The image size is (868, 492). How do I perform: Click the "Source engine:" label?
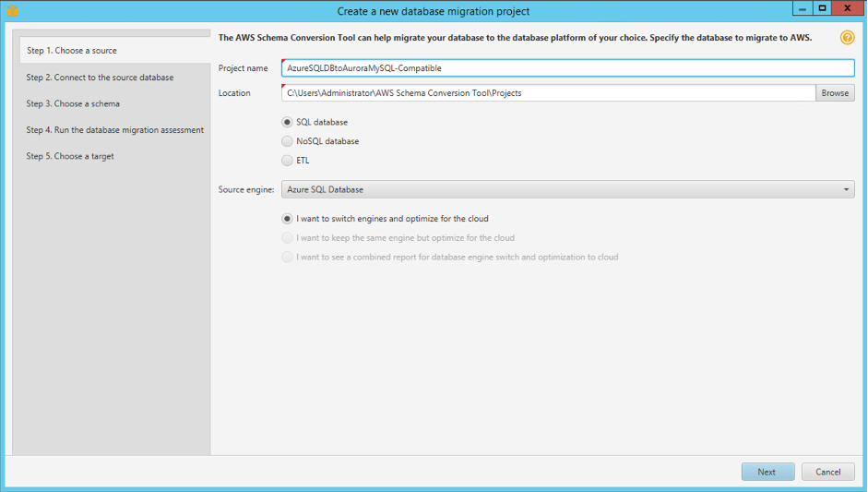point(245,189)
